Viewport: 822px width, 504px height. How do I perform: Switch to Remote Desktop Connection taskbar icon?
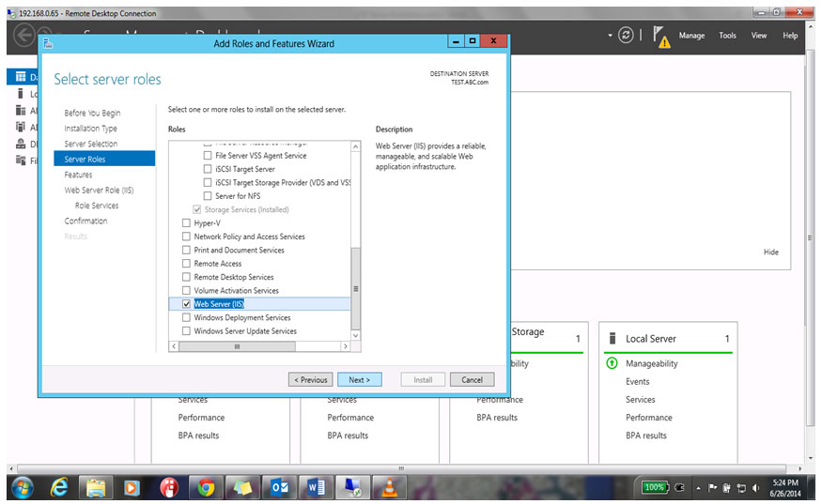[352, 488]
